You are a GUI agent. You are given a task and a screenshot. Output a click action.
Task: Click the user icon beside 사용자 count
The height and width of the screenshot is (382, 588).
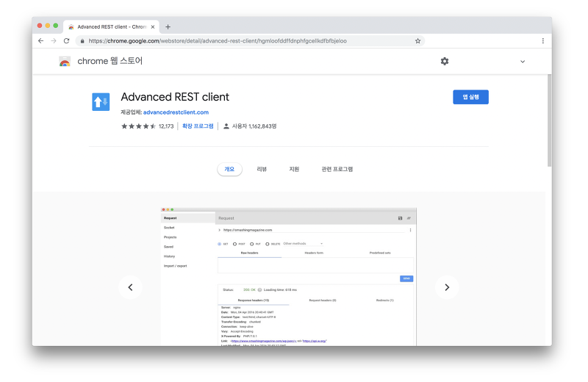coord(226,126)
